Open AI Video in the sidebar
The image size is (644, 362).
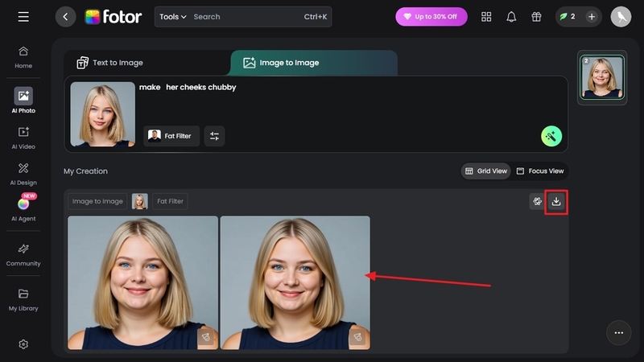23,137
